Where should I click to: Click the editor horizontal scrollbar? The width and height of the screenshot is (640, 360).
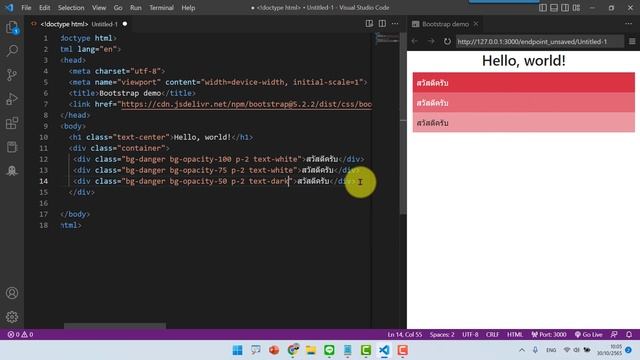coord(115,326)
